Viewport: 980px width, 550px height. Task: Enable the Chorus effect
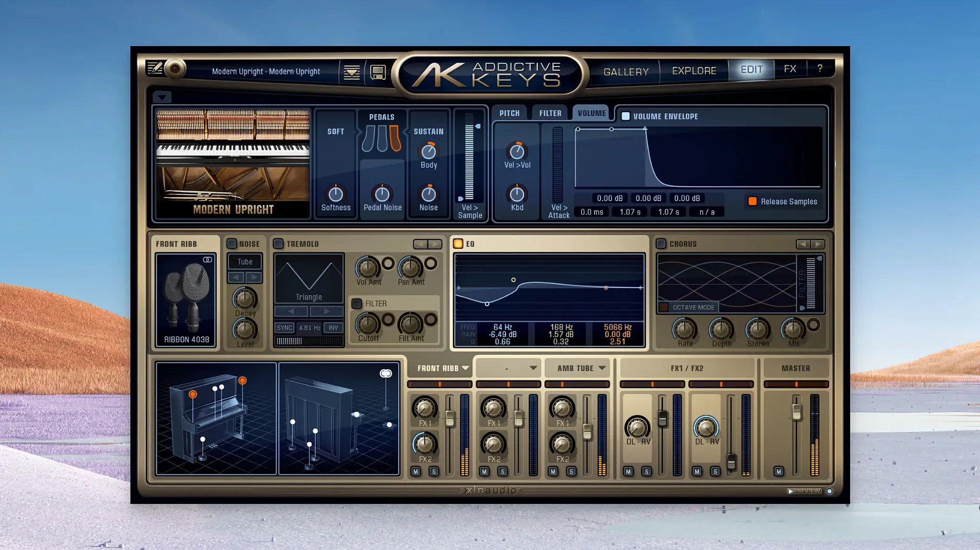tap(661, 244)
